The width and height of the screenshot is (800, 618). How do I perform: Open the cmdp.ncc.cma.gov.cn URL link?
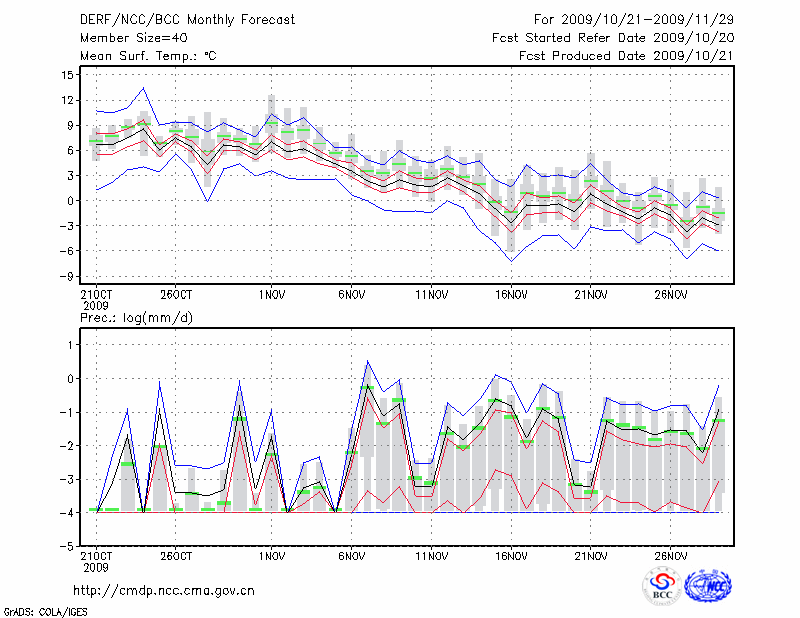165,590
